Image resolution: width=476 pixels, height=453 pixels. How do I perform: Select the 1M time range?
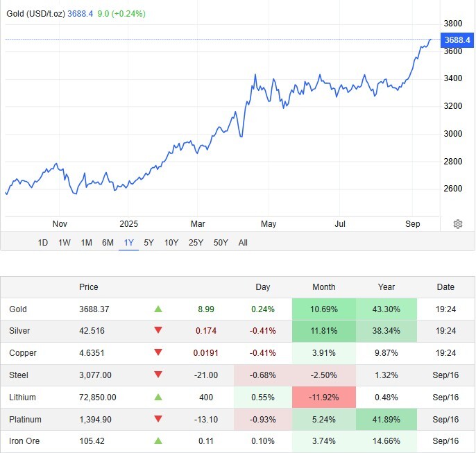[x=87, y=243]
